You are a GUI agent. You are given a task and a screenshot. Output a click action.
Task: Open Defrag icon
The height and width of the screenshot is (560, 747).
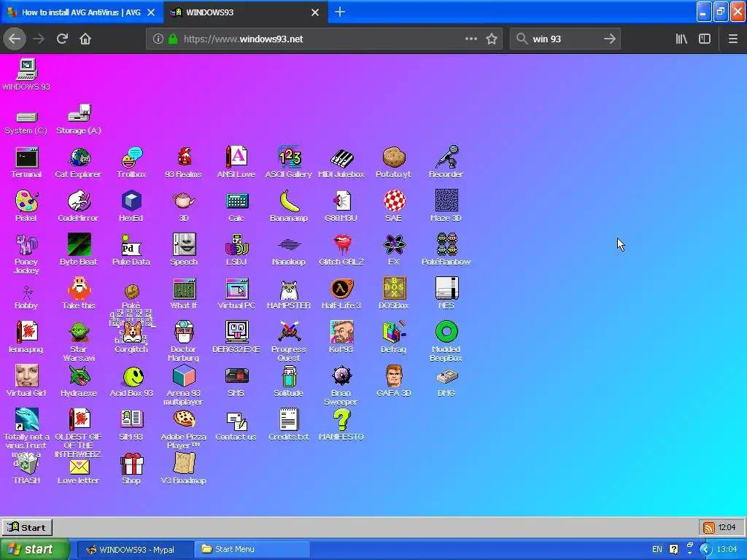tap(393, 337)
